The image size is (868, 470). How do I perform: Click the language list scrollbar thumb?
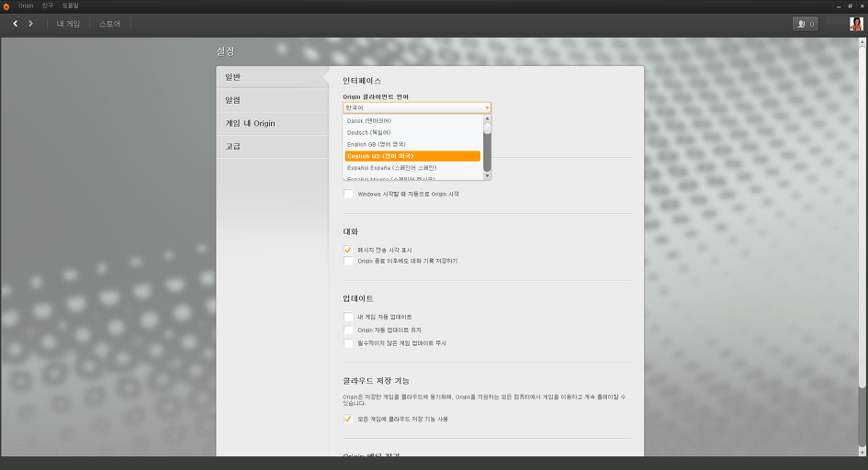(487, 129)
